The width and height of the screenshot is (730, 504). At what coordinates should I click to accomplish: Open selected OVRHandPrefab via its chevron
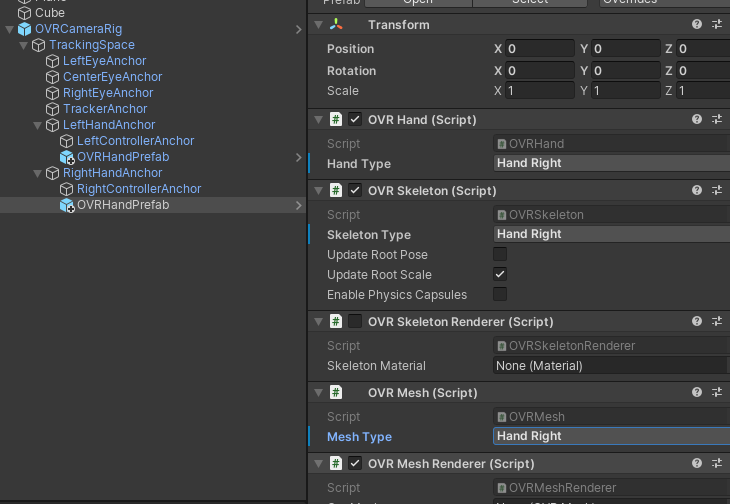pos(298,205)
